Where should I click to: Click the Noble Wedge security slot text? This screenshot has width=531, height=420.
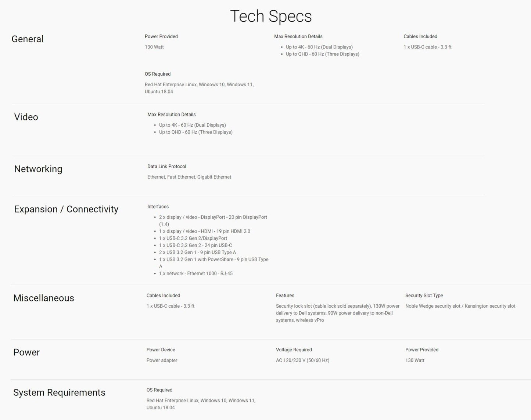tap(433, 306)
